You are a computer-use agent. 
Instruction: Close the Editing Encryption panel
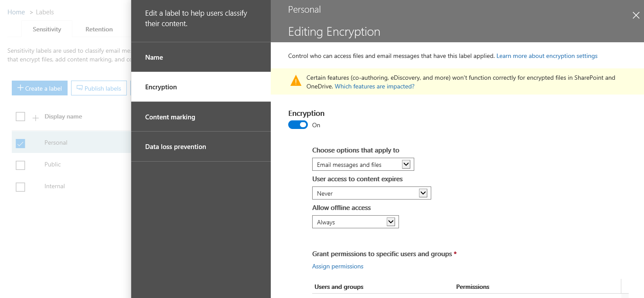click(x=636, y=16)
